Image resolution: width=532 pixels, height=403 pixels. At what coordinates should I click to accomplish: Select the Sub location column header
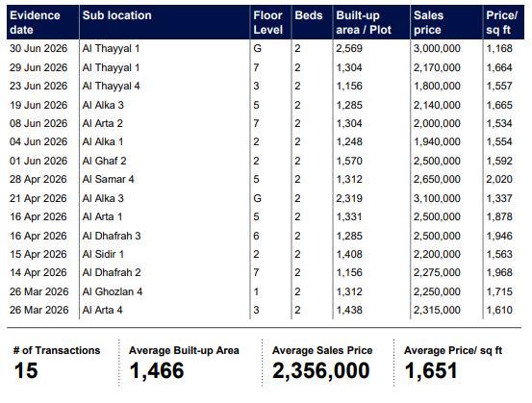[x=117, y=15]
